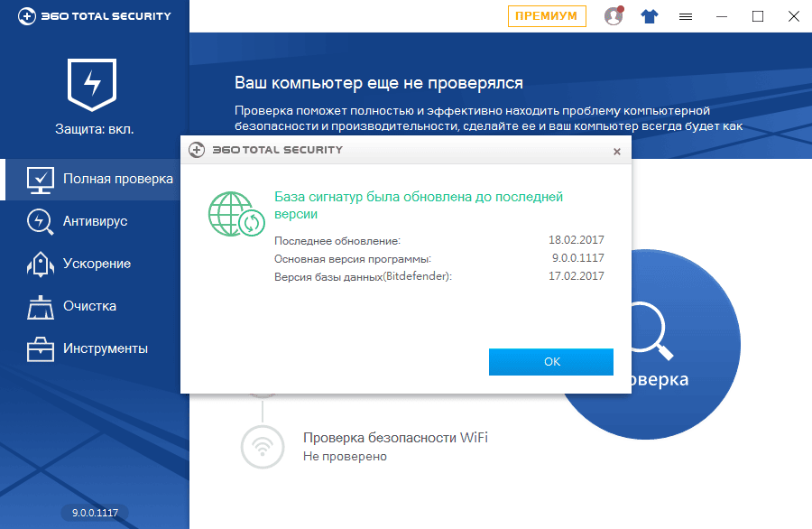812x529 pixels.
Task: Click the Очистка broom icon
Action: [x=41, y=307]
